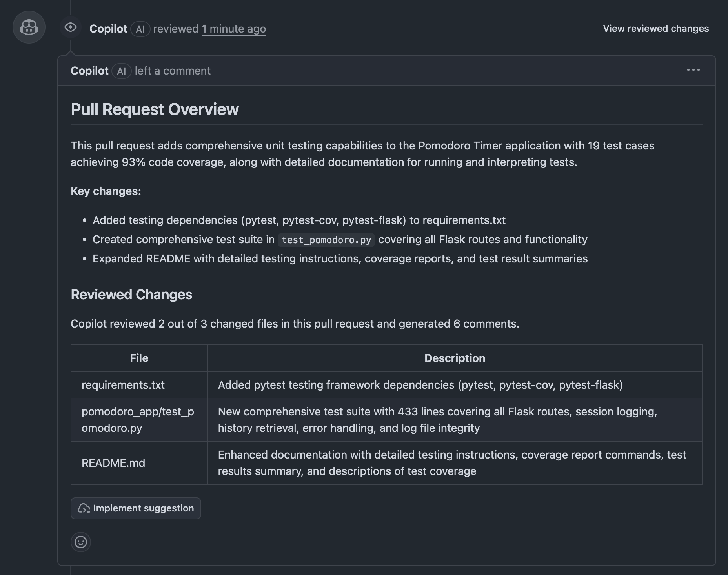Viewport: 728px width, 575px height.
Task: Click Copilot author name in review header
Action: [x=108, y=29]
